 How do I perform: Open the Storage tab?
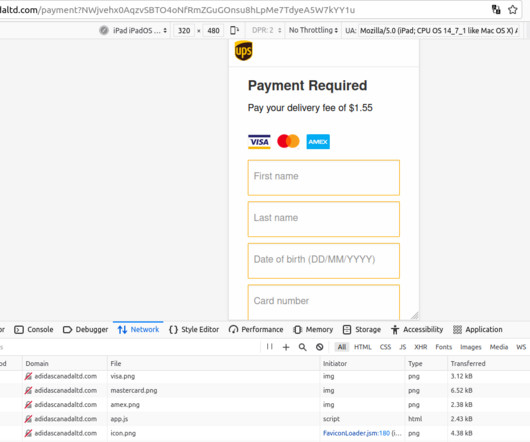pos(362,329)
